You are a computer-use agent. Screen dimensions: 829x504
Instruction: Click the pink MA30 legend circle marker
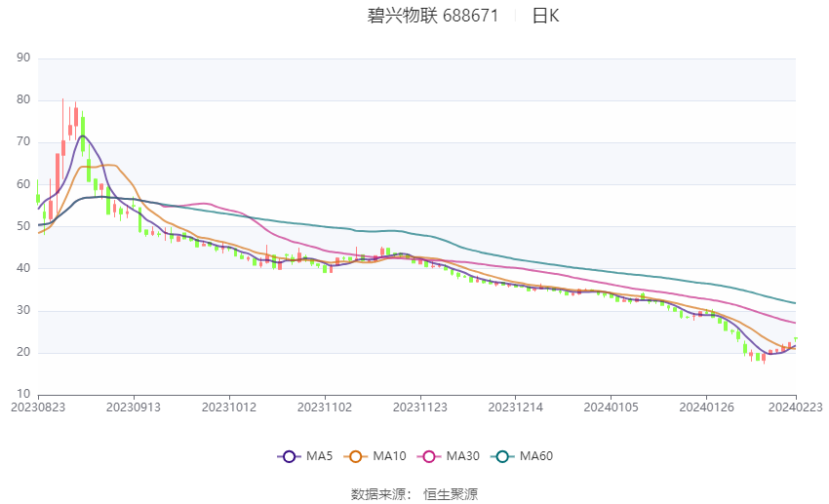(x=428, y=456)
